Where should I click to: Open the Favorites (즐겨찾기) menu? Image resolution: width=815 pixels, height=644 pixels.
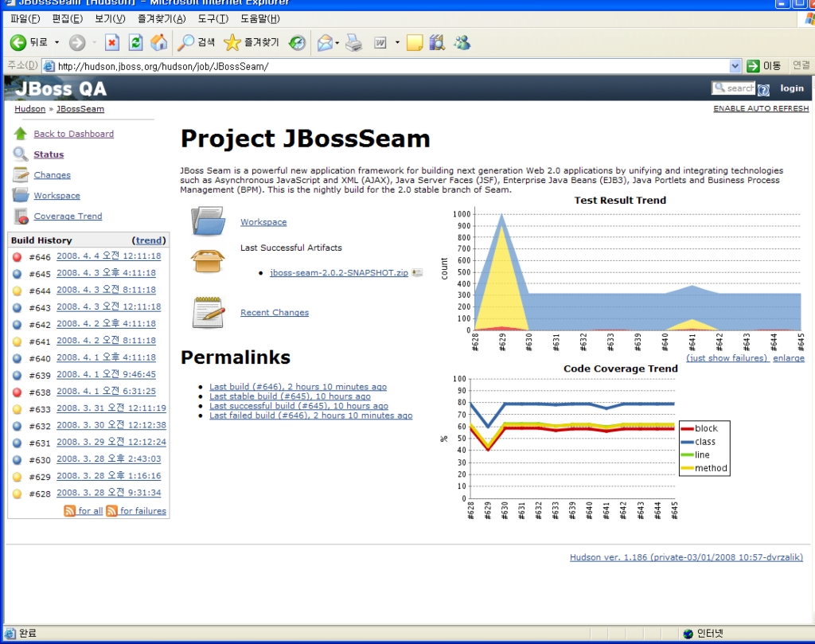161,19
